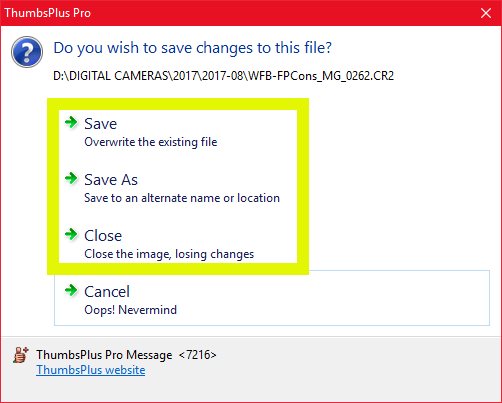Click the 'Oops! Nevermind' description
Screen dimensions: 502x403
(x=130, y=310)
